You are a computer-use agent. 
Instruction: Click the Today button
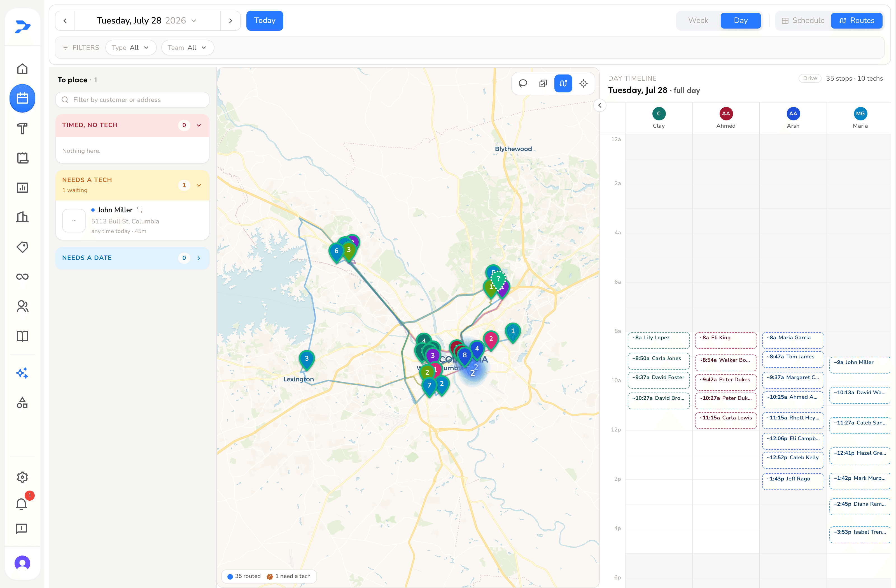coord(265,21)
